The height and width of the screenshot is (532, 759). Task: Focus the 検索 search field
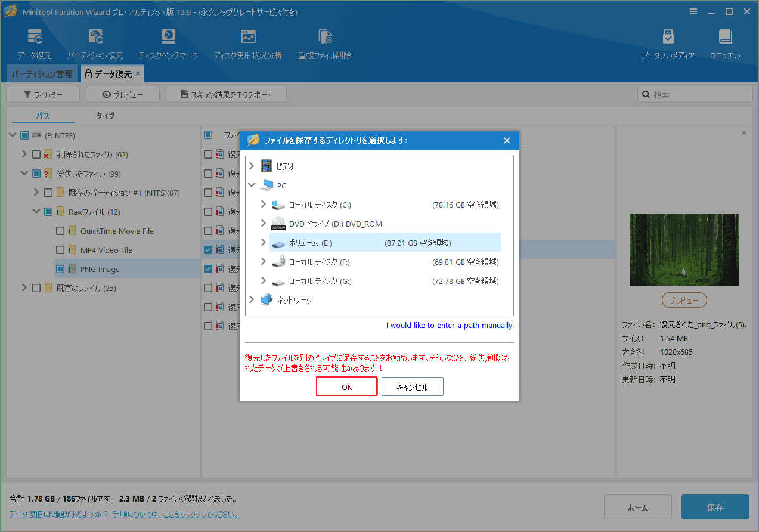coord(695,94)
